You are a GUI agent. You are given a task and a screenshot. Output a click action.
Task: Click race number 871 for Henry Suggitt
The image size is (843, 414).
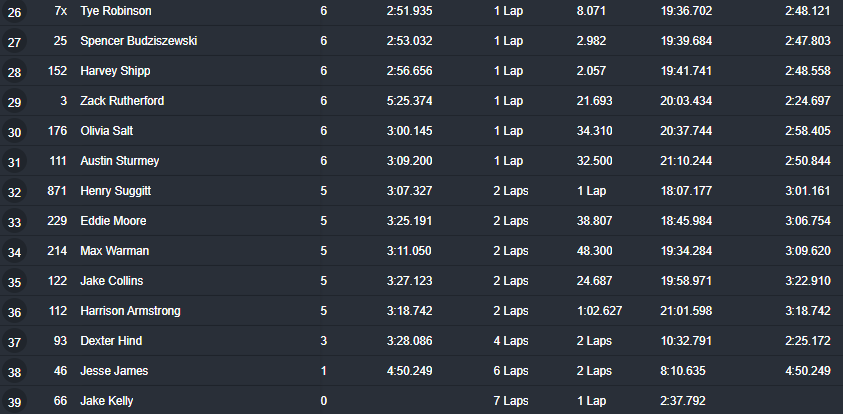click(57, 191)
